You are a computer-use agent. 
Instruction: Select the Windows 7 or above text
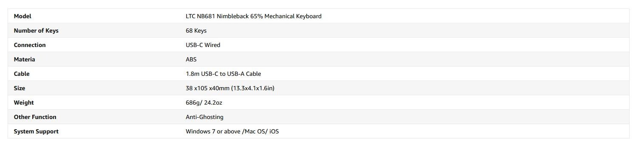(213, 131)
